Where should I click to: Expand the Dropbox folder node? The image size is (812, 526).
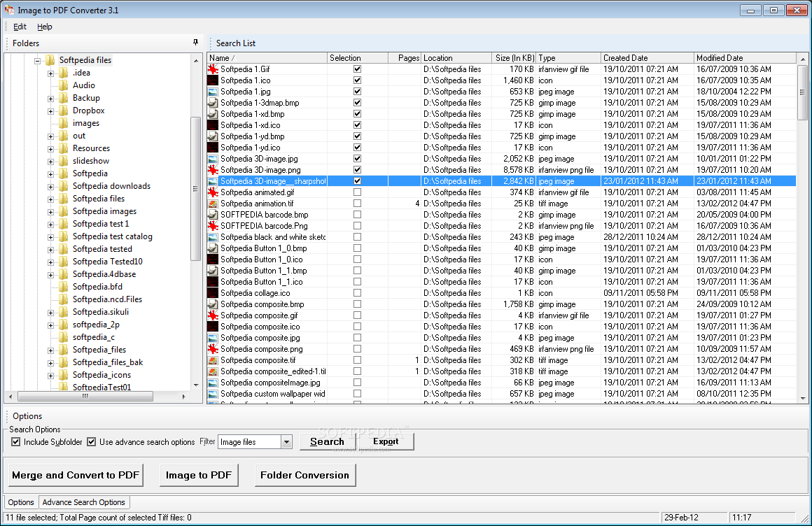[x=50, y=111]
